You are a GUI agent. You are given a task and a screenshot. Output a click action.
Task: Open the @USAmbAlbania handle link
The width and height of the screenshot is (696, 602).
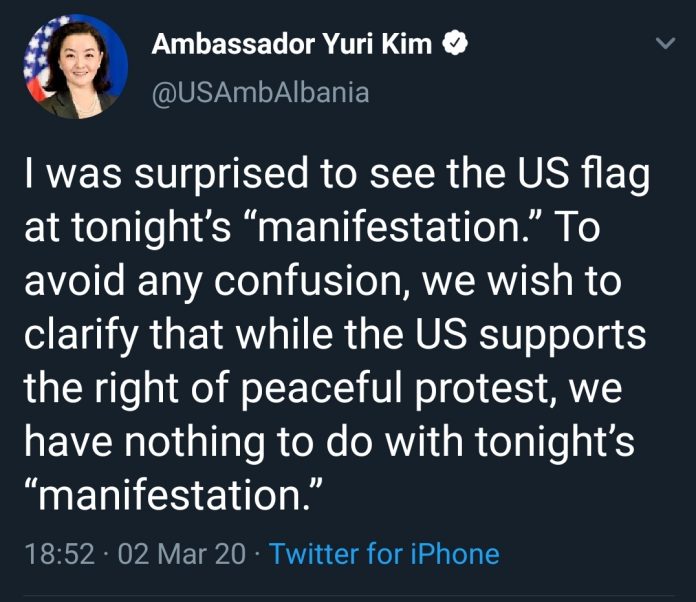pyautogui.click(x=260, y=93)
